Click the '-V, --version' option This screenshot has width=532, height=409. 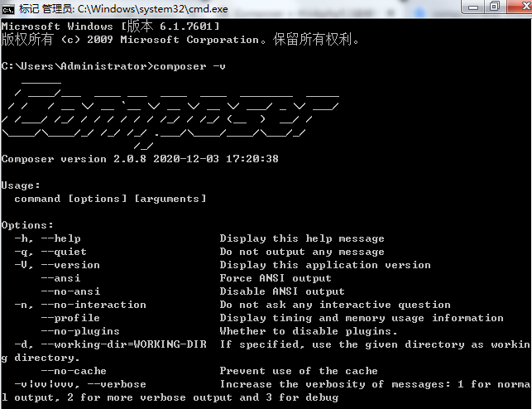click(57, 265)
